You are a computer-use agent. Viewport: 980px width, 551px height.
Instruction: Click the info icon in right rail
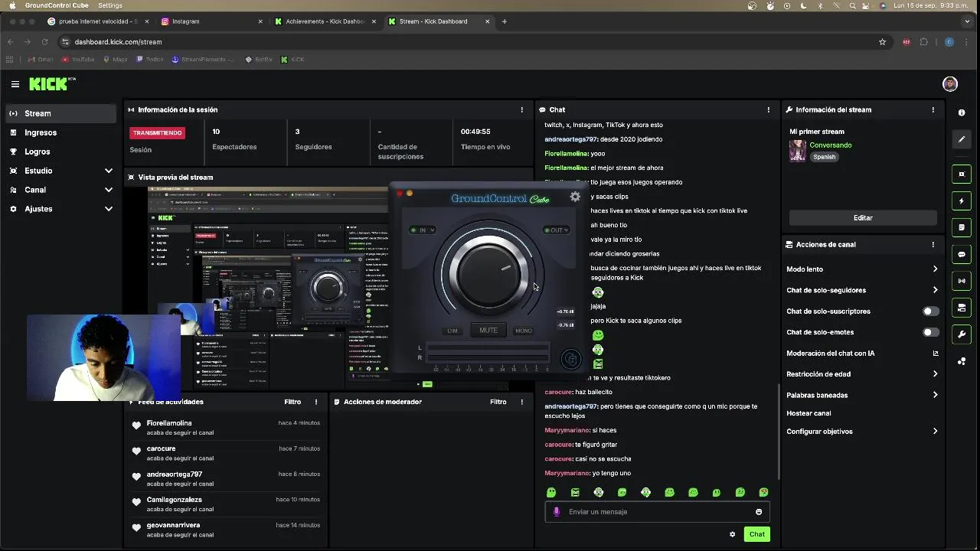tap(962, 112)
